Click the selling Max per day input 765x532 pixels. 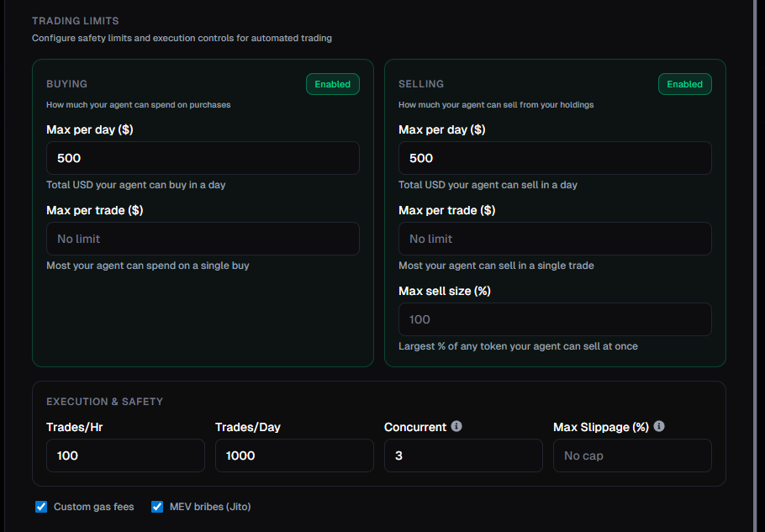(555, 158)
